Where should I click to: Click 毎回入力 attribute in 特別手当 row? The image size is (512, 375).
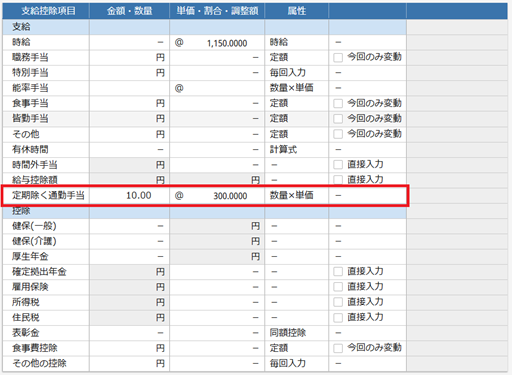[x=288, y=73]
